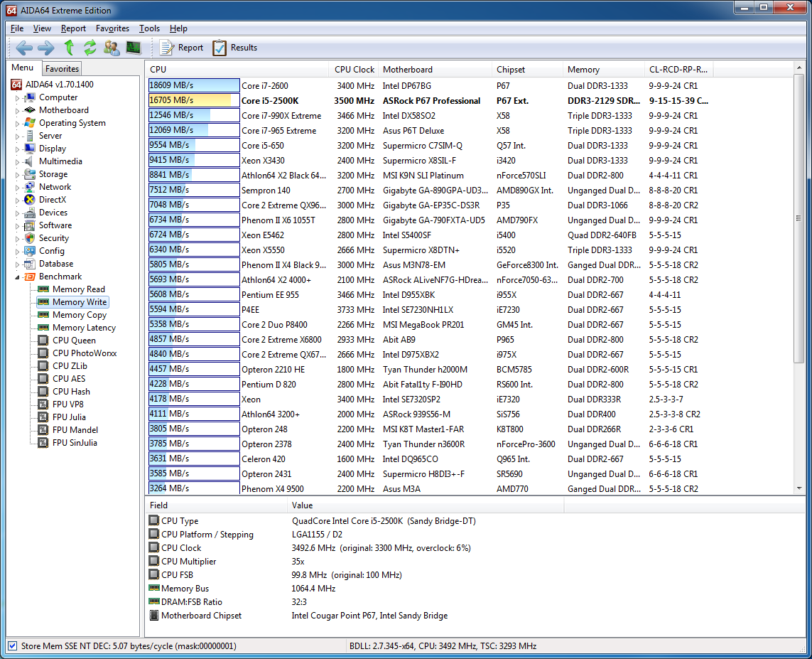Viewport: 812px width, 659px height.
Task: Refresh the benchmark page with green arrows
Action: [x=90, y=48]
